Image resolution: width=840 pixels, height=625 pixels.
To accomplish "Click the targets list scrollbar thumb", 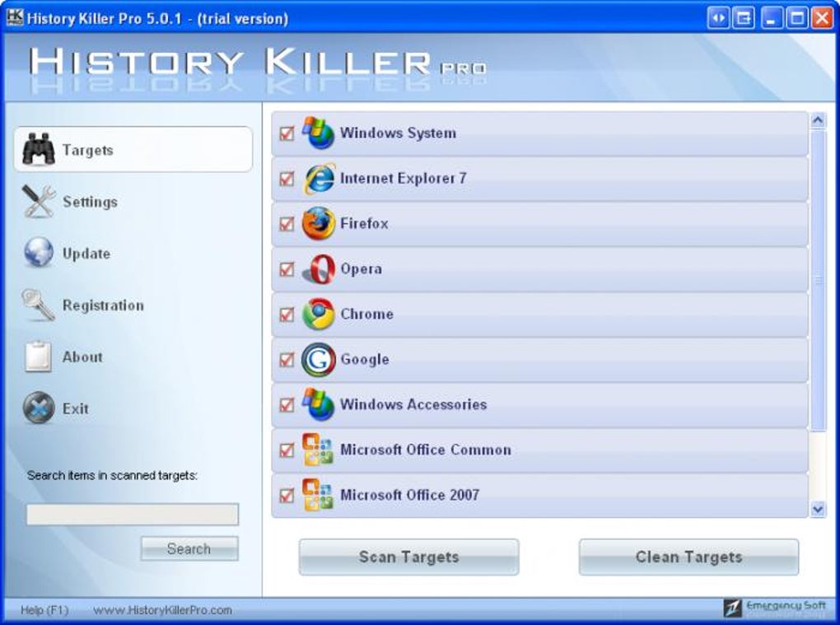I will coord(818,280).
